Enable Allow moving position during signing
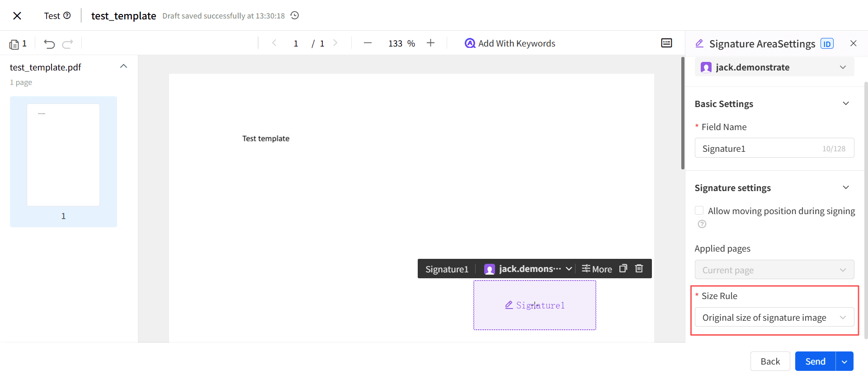Screen dimensions: 868x379 click(699, 211)
